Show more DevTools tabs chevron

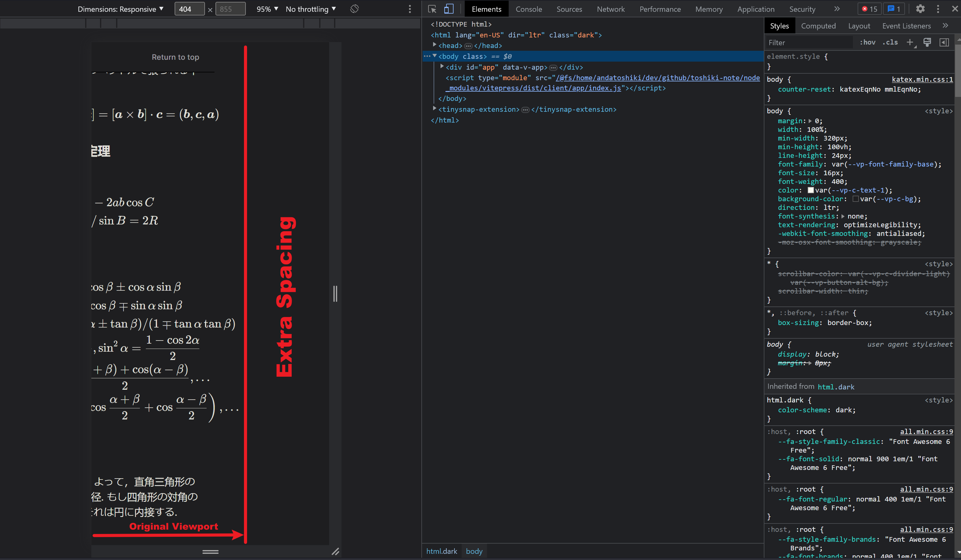837,9
